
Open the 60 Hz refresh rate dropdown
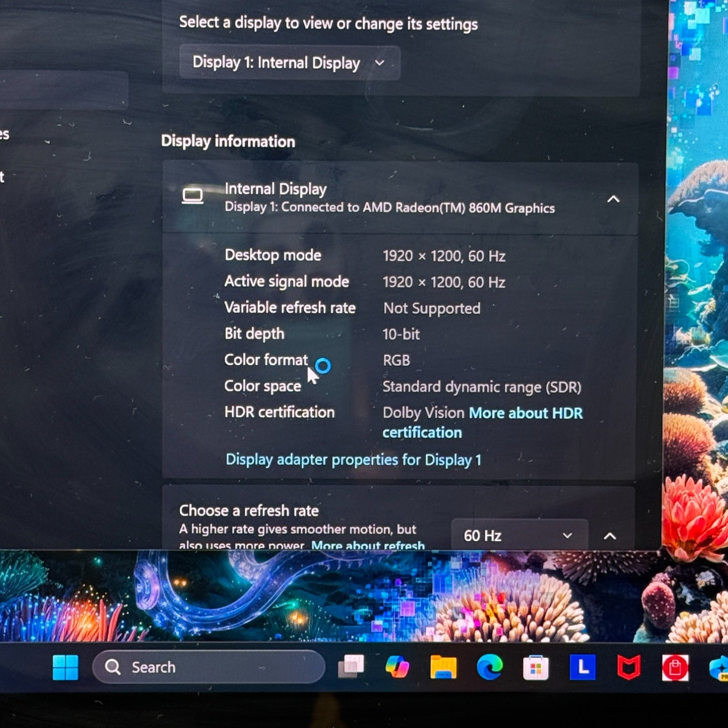[519, 535]
